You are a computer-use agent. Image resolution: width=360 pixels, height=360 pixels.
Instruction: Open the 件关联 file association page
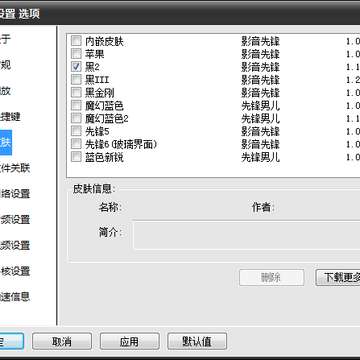click(15, 168)
